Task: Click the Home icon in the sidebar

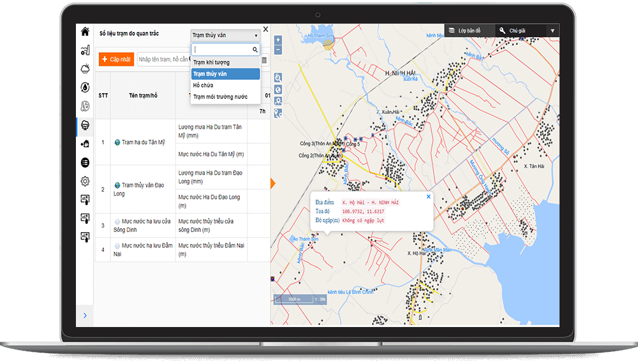Action: [85, 32]
